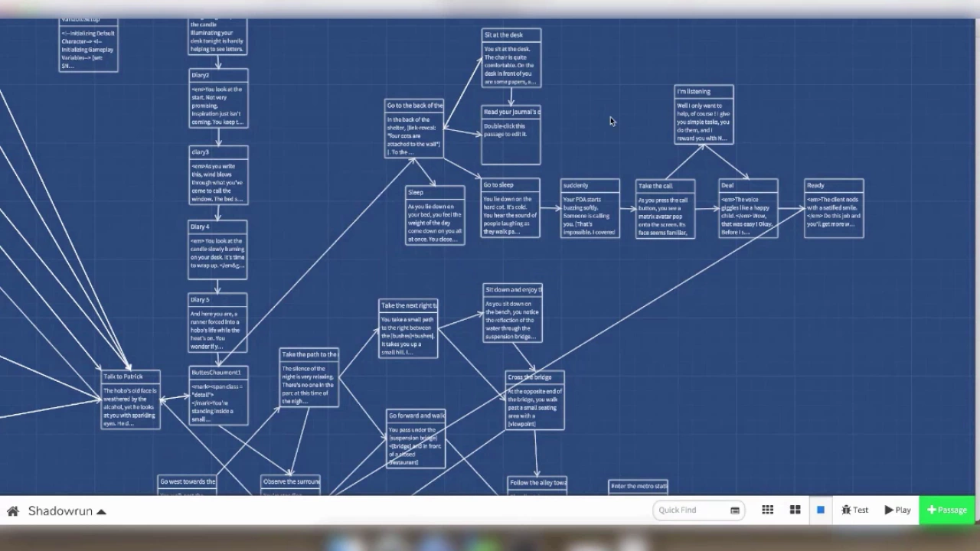Select the 'I'm listening' passage

pyautogui.click(x=704, y=115)
